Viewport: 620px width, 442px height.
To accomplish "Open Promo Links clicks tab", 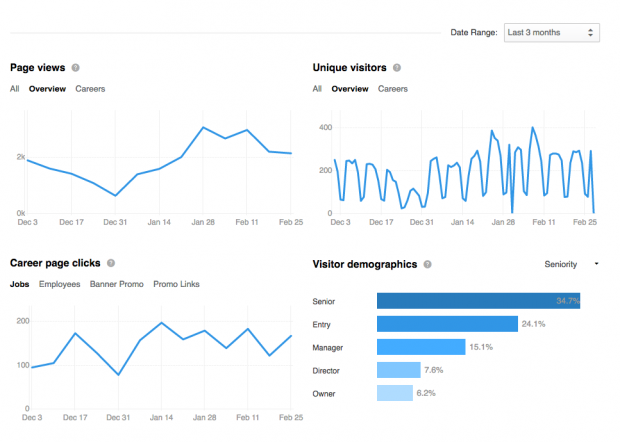I will (176, 284).
